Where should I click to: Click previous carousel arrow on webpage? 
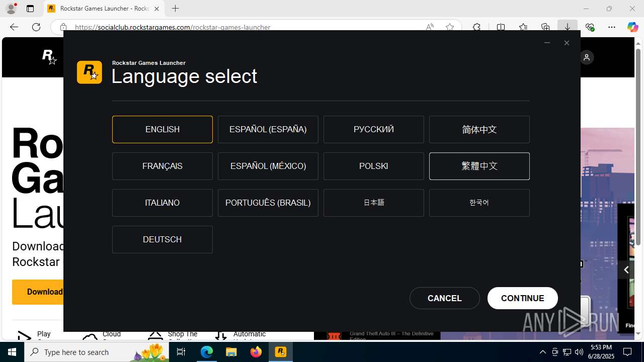pos(626,270)
